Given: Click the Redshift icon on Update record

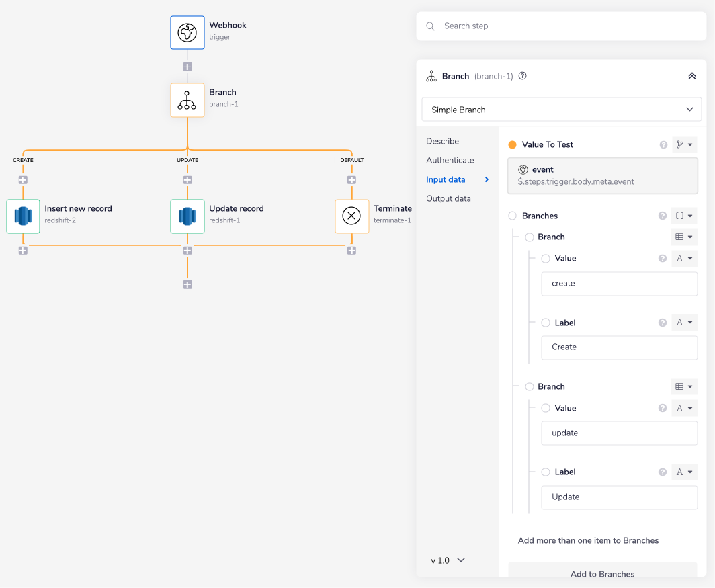Looking at the screenshot, I should [187, 216].
